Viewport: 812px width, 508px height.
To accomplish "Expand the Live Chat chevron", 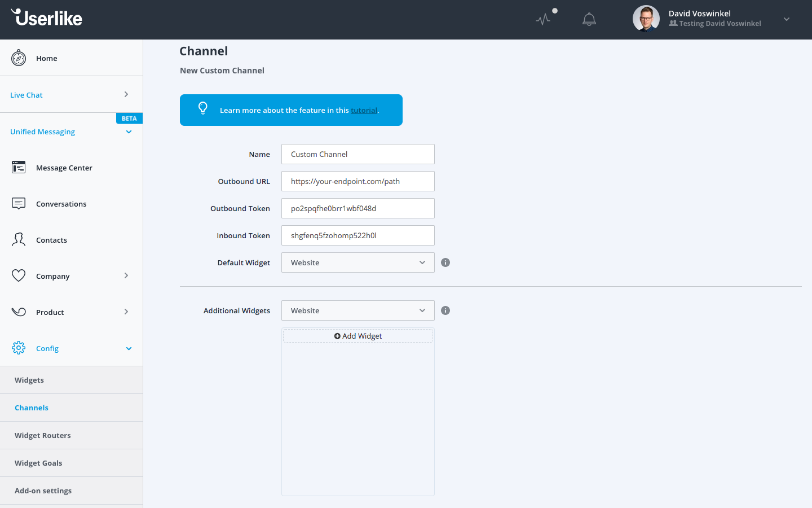I will point(126,94).
